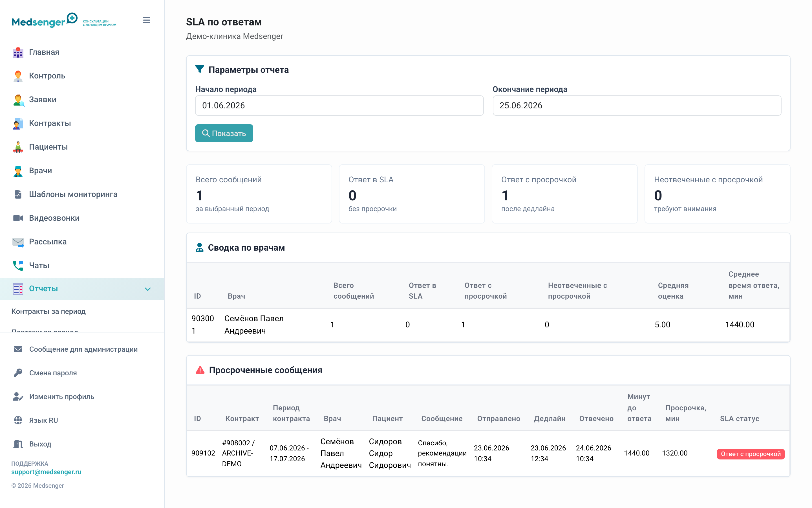
Task: Open Врачи list
Action: (x=40, y=171)
